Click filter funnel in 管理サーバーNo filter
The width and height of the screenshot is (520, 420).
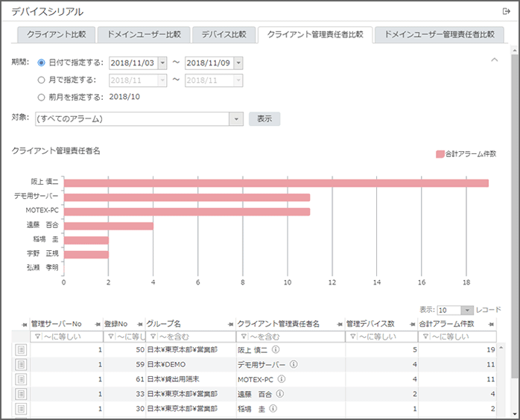click(37, 337)
